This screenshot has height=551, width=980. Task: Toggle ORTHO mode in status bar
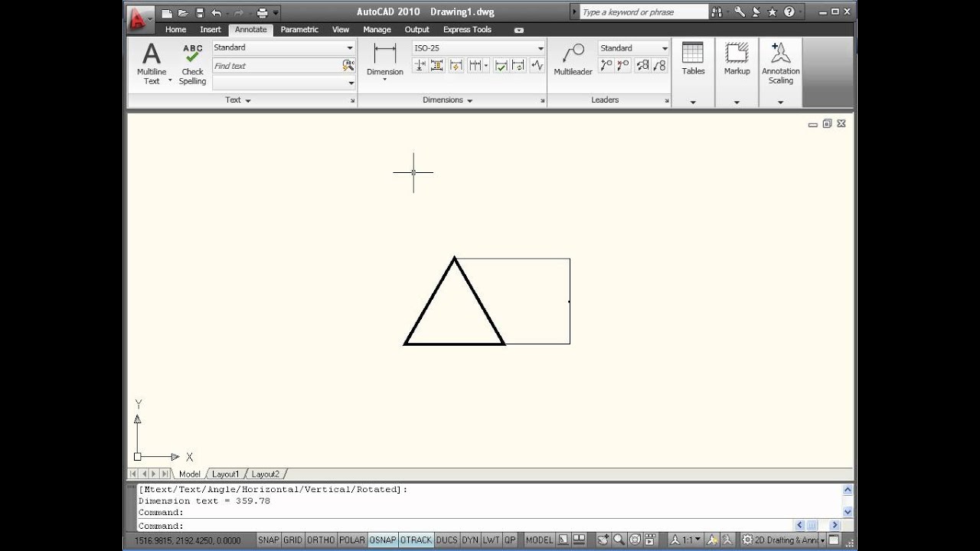321,540
